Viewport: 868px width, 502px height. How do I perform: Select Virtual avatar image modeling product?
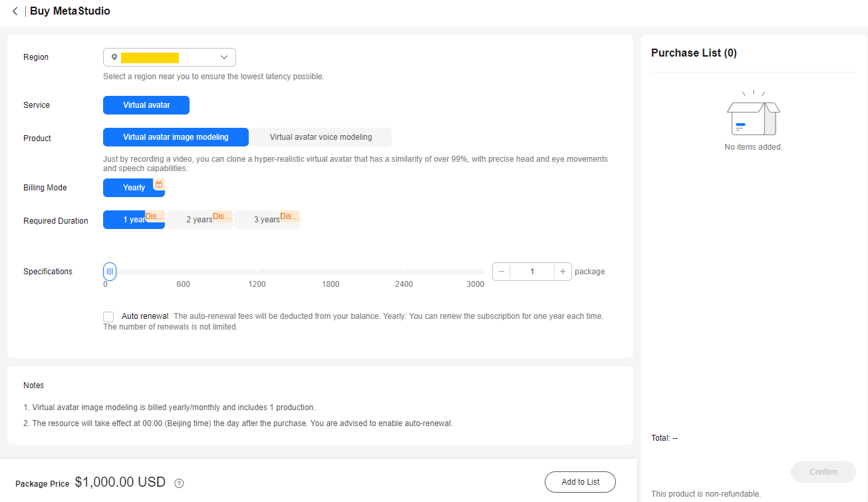coord(176,137)
